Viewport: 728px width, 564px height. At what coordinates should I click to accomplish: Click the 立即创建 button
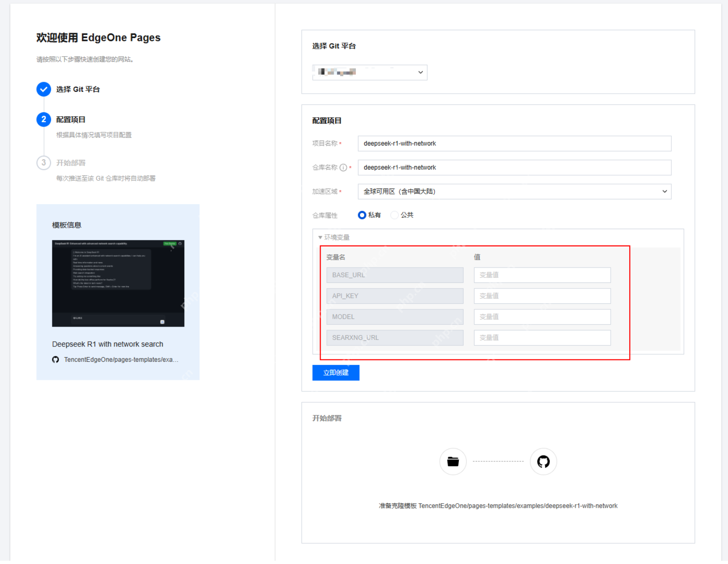click(x=336, y=372)
